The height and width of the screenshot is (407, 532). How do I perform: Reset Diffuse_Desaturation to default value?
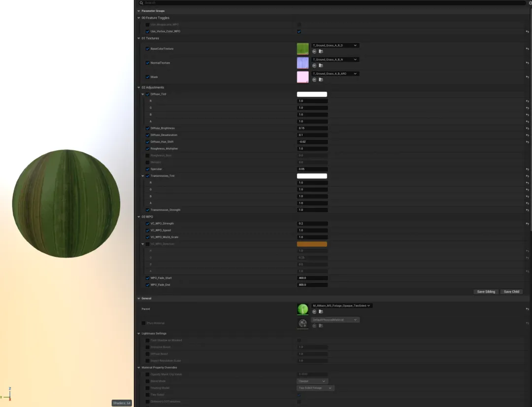527,135
